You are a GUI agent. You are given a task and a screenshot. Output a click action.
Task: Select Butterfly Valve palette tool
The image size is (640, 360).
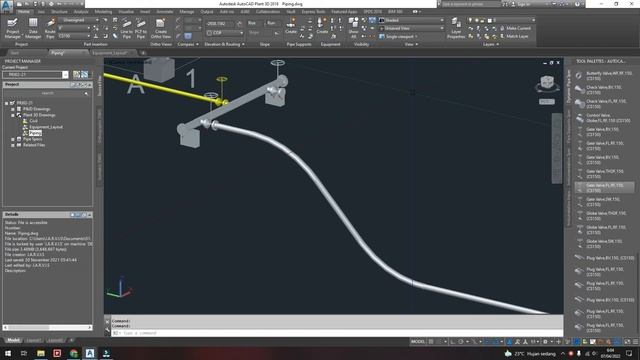[x=604, y=76]
